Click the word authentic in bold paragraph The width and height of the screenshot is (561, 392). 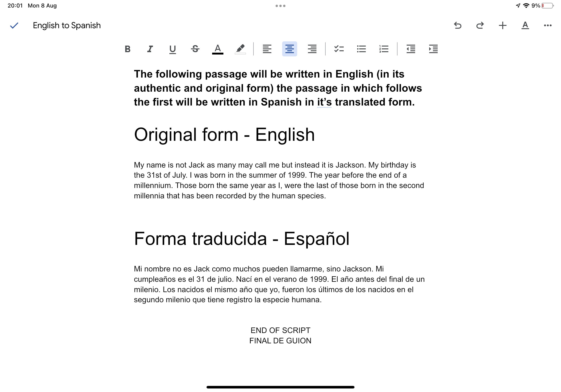click(x=157, y=88)
